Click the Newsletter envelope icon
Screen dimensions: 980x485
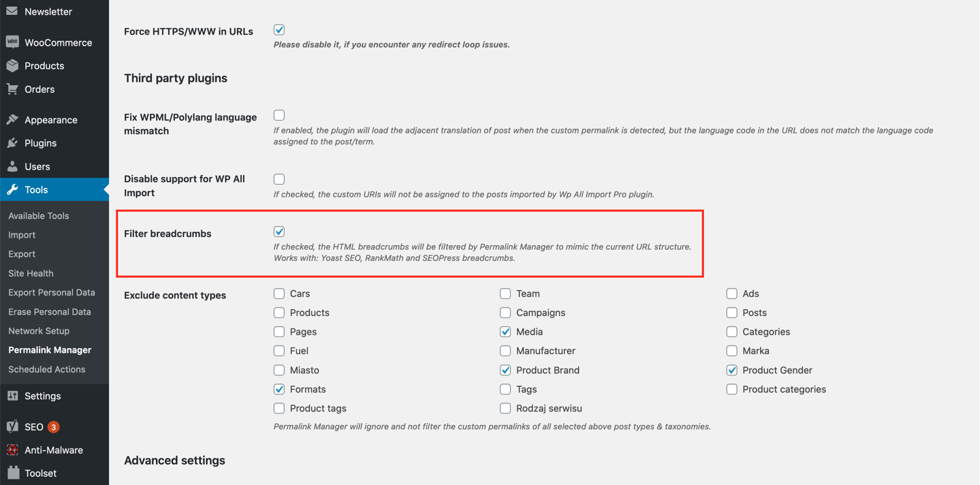(x=12, y=11)
